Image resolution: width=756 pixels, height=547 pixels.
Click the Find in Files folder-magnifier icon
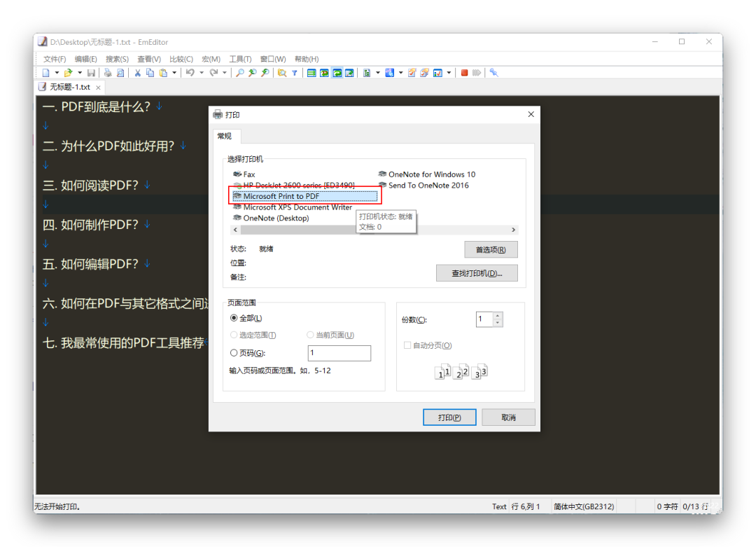pyautogui.click(x=281, y=73)
